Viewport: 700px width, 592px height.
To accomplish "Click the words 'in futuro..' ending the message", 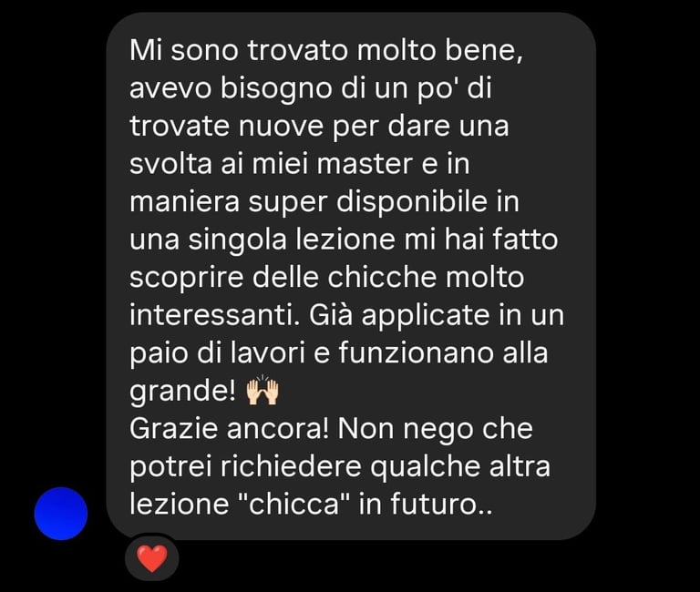I will pos(426,505).
